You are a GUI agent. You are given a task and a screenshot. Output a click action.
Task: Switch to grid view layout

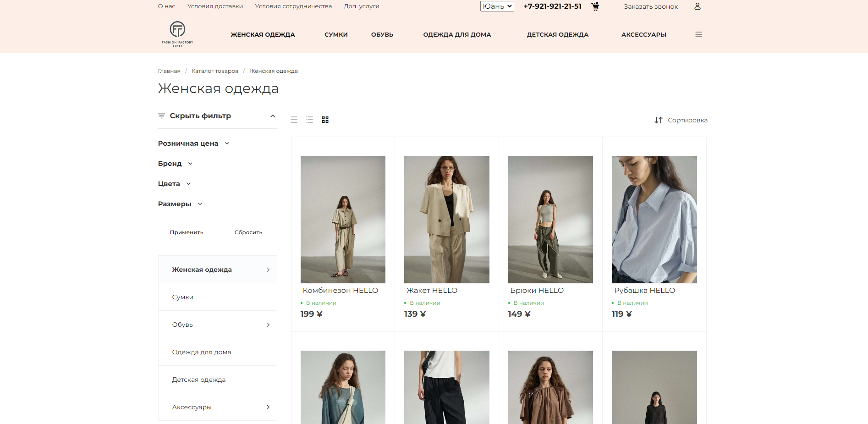325,120
